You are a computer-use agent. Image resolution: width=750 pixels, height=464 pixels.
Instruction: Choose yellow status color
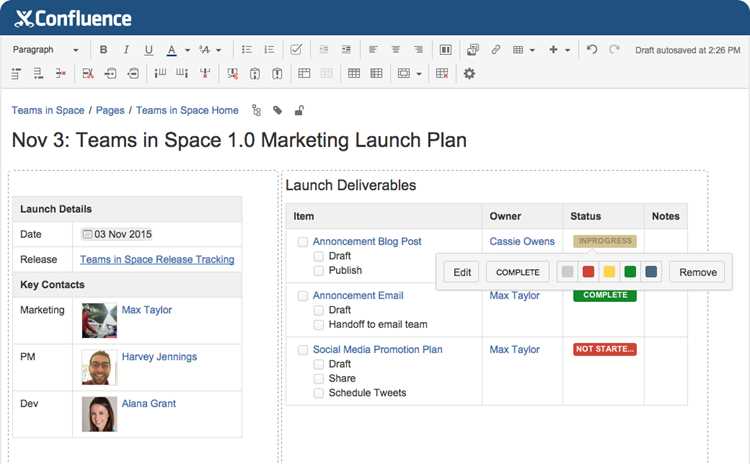pyautogui.click(x=609, y=272)
